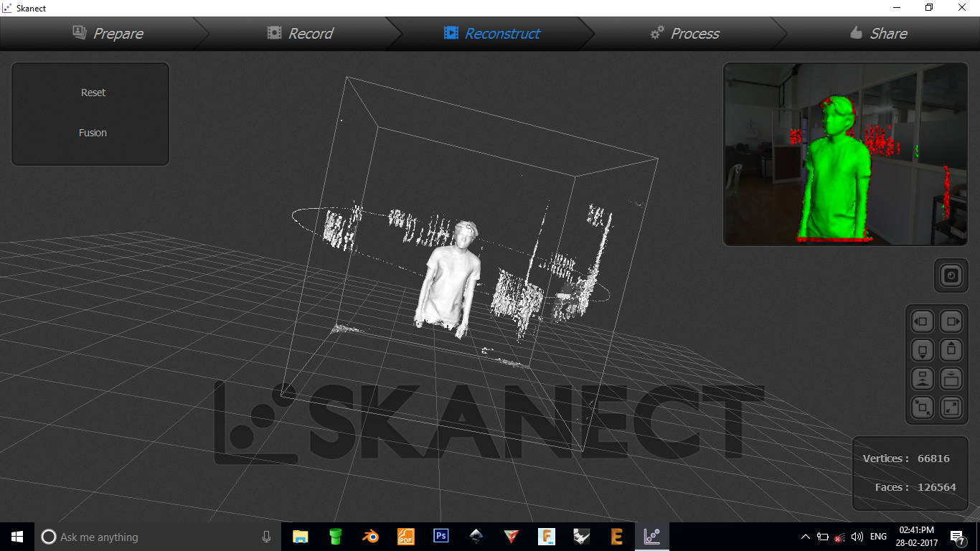Open Blender from the taskbar
This screenshot has width=980, height=551.
370,537
